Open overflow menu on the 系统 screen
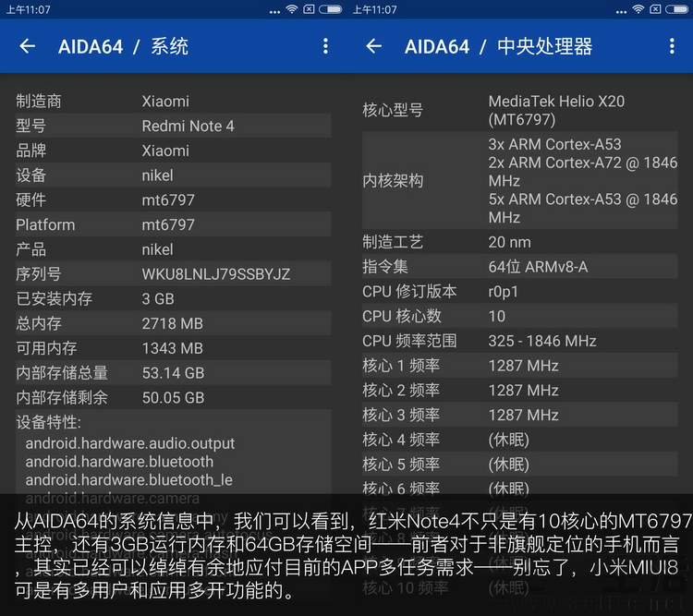 [x=325, y=46]
